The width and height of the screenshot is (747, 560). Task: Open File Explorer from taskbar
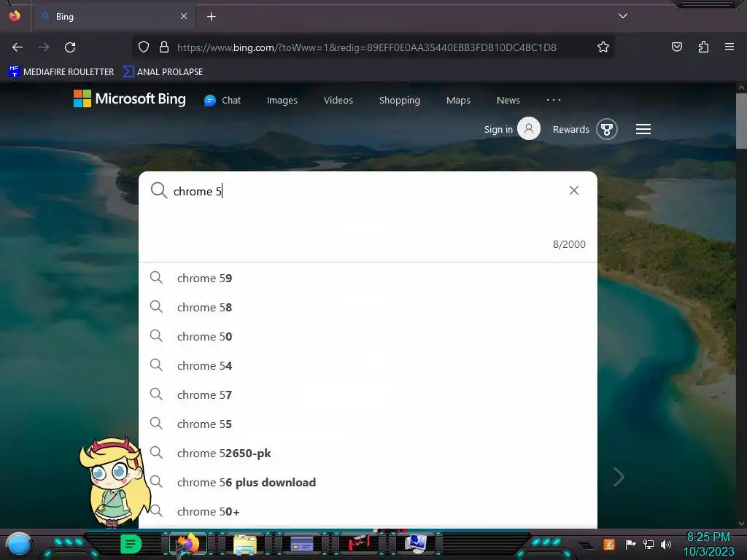pyautogui.click(x=245, y=544)
